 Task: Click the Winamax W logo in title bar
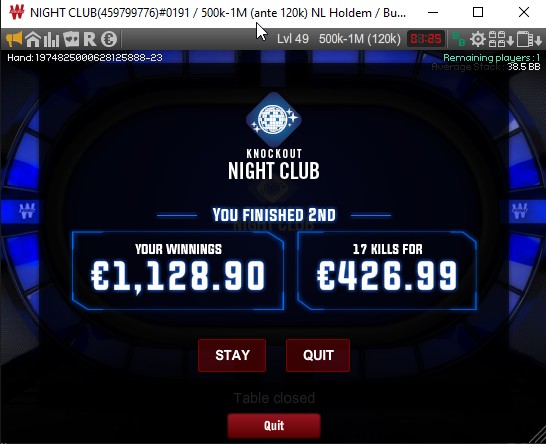pyautogui.click(x=16, y=13)
